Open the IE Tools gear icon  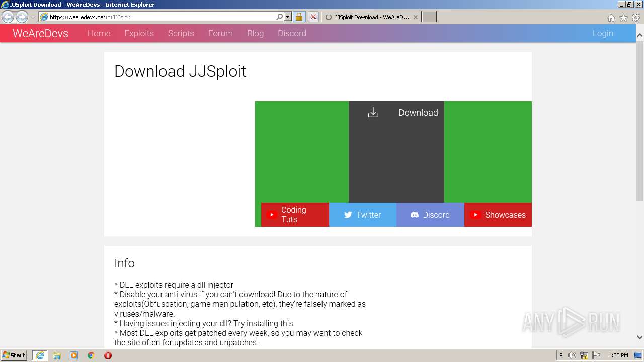pyautogui.click(x=636, y=18)
